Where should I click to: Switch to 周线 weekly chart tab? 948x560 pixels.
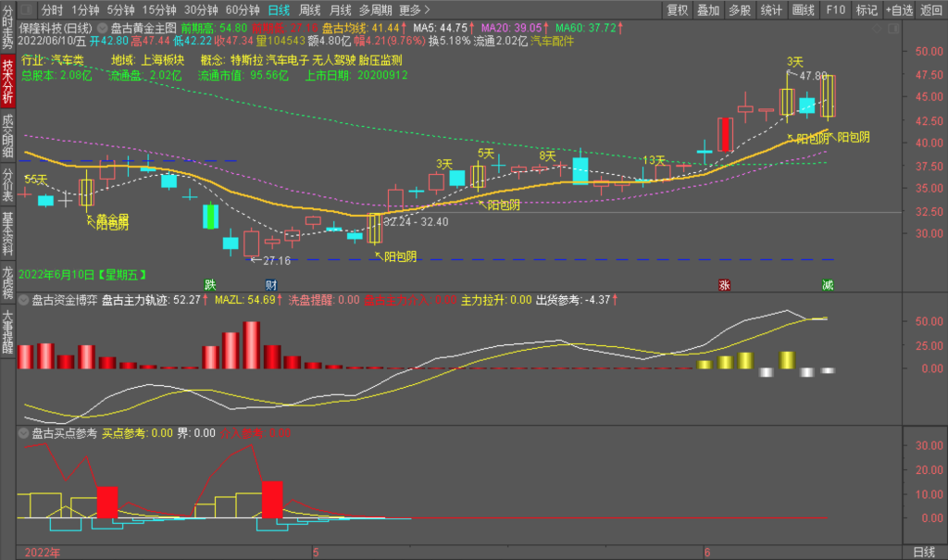(x=310, y=10)
